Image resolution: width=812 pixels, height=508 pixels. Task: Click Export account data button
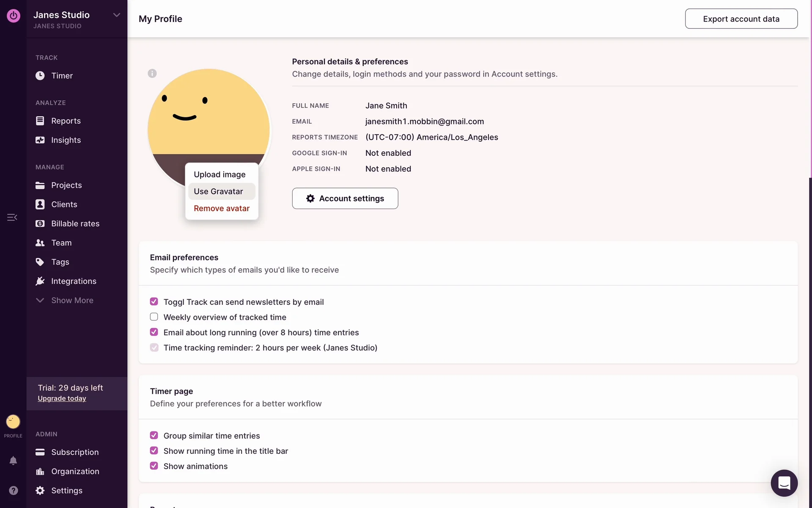point(741,19)
